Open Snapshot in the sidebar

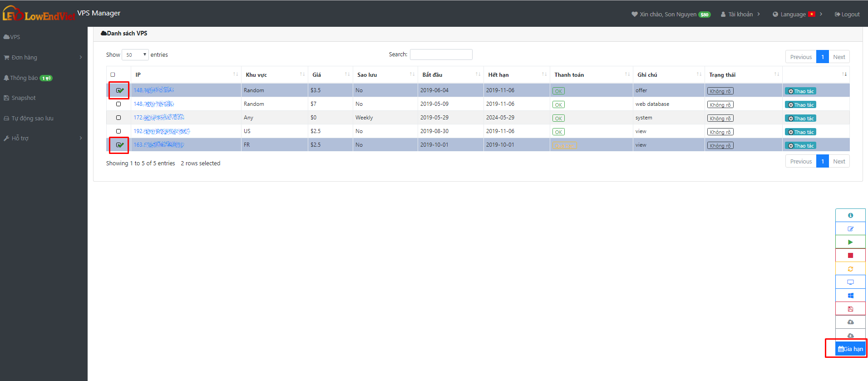(23, 98)
